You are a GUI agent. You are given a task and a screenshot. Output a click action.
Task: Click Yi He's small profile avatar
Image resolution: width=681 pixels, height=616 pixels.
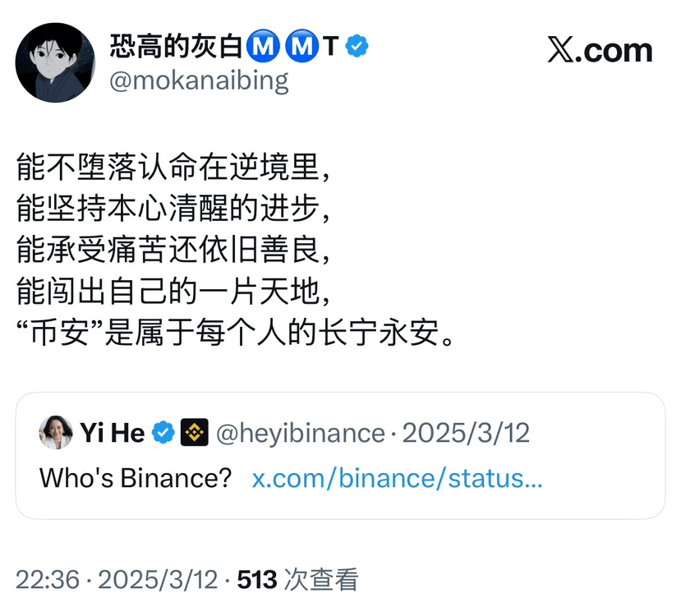[x=56, y=433]
